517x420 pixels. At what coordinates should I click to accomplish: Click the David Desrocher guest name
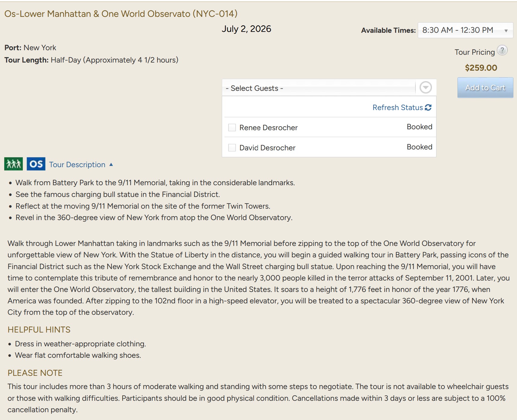tap(267, 148)
